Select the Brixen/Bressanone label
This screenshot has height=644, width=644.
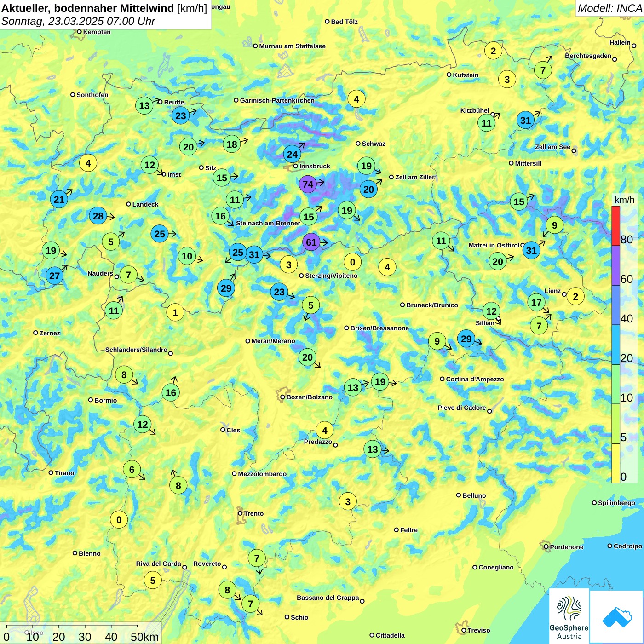point(379,328)
